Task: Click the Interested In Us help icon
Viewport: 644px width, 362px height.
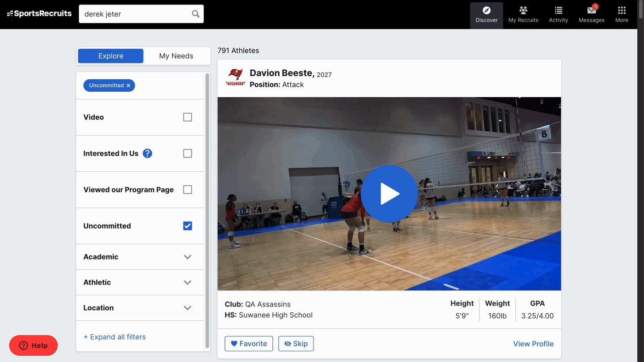Action: (x=147, y=153)
